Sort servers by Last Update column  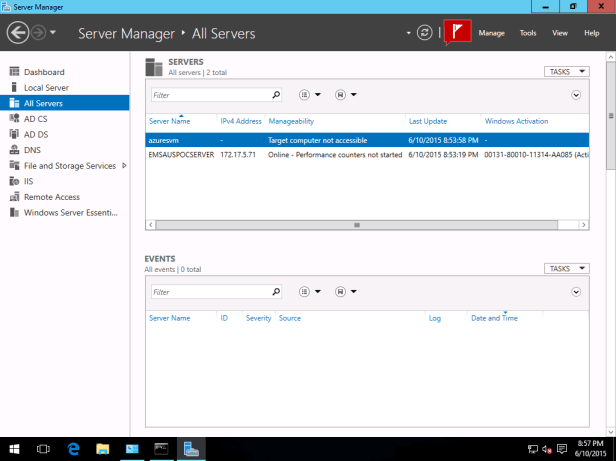coord(427,121)
